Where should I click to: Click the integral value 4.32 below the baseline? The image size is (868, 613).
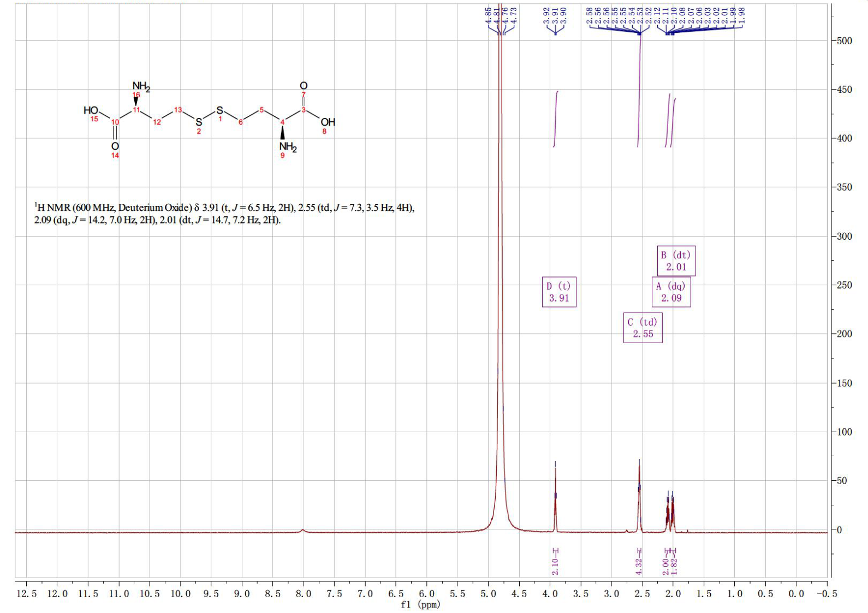click(x=639, y=567)
